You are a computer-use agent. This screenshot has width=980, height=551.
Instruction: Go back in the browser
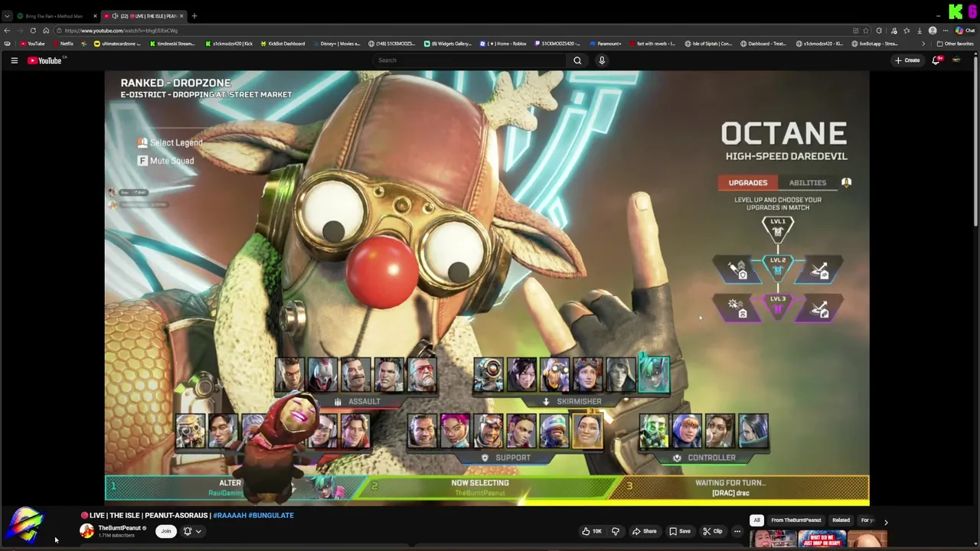click(7, 31)
